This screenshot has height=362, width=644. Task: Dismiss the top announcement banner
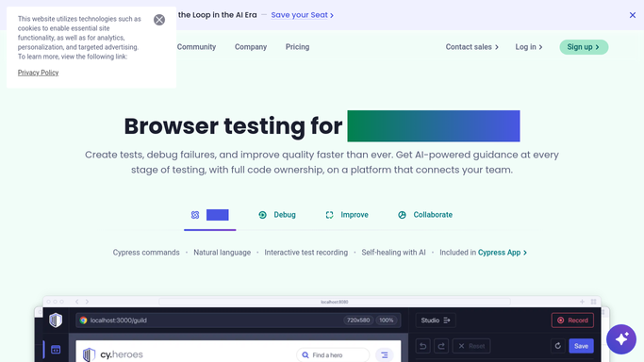[x=633, y=15]
